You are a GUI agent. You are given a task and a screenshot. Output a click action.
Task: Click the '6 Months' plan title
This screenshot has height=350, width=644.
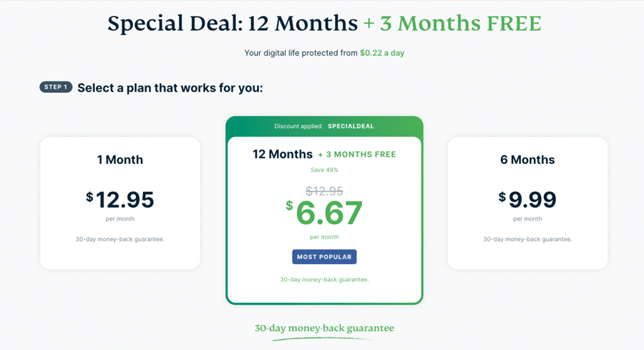click(527, 160)
